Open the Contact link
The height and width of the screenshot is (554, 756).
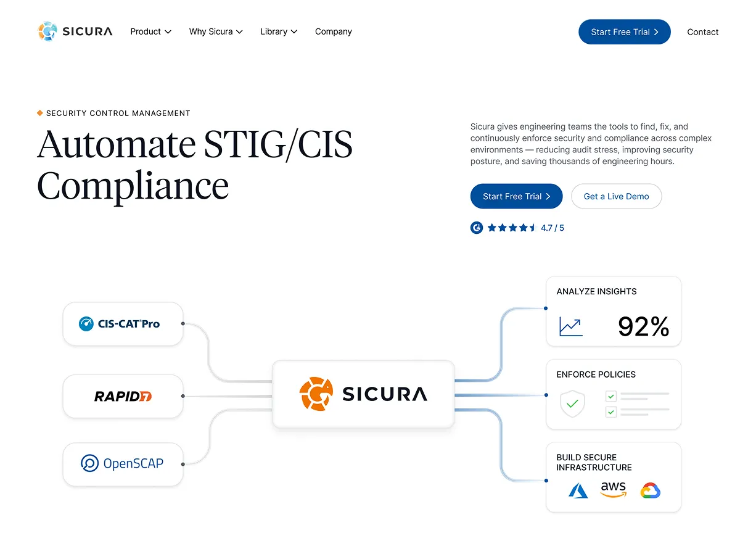(703, 32)
